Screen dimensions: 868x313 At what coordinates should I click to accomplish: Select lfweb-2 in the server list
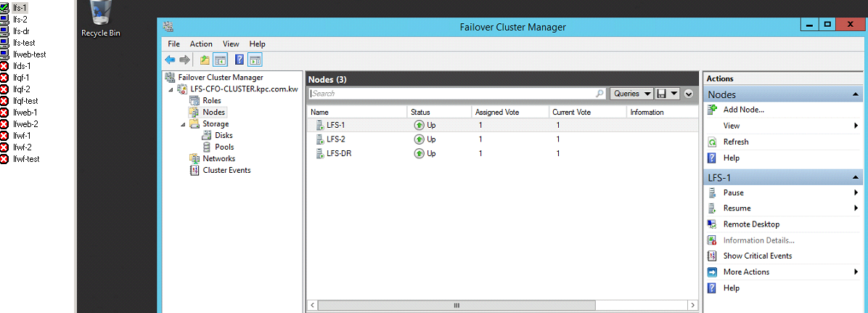tap(25, 124)
